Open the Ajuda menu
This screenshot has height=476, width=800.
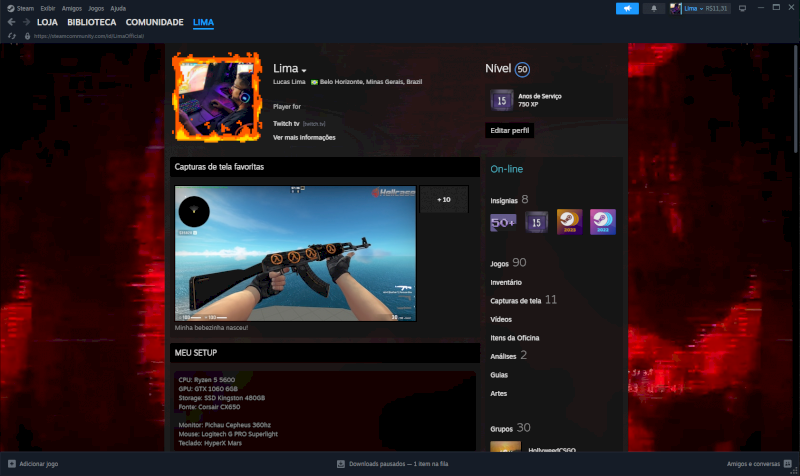tap(118, 8)
